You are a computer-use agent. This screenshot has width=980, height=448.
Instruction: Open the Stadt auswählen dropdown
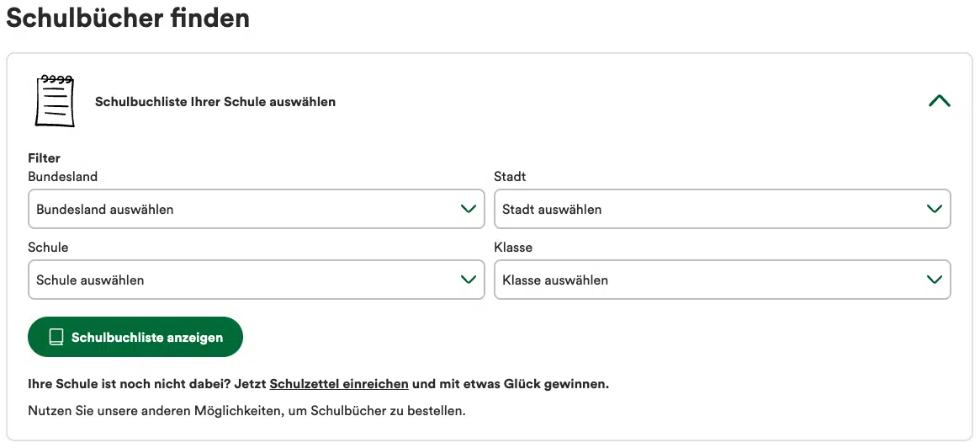coord(723,209)
